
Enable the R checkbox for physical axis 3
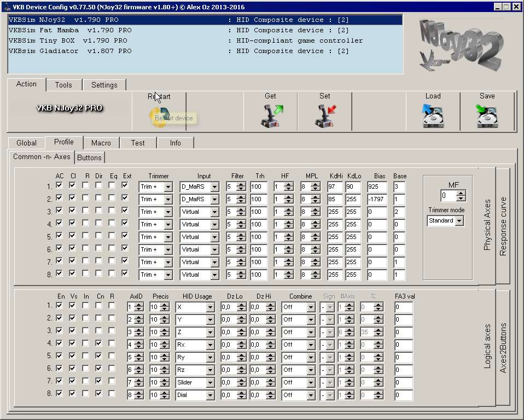[x=85, y=210]
